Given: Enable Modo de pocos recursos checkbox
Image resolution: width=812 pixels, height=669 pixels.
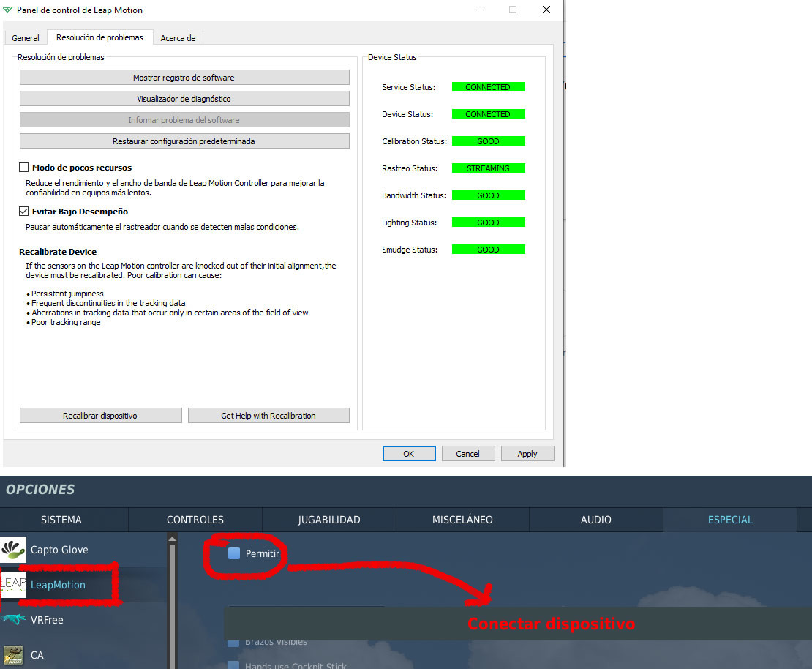Looking at the screenshot, I should tap(24, 168).
